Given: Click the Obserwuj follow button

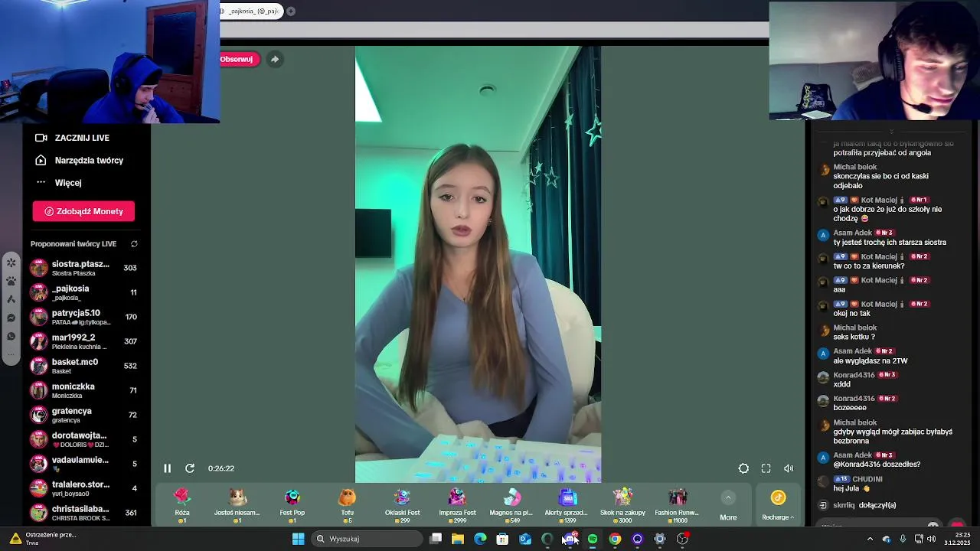Looking at the screenshot, I should 239,59.
